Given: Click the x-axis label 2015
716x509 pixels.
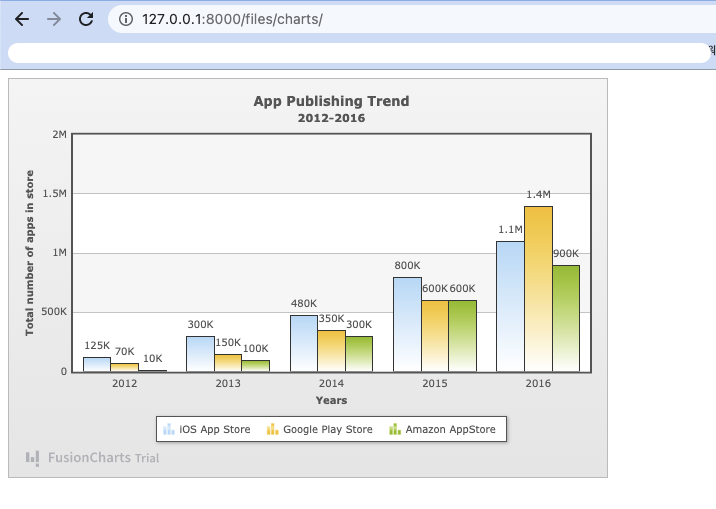Looking at the screenshot, I should click(x=435, y=383).
